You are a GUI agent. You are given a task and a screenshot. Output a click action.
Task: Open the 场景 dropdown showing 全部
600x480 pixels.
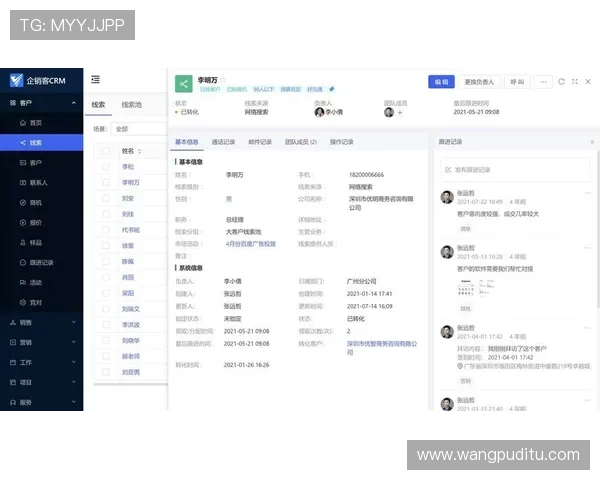(x=126, y=129)
